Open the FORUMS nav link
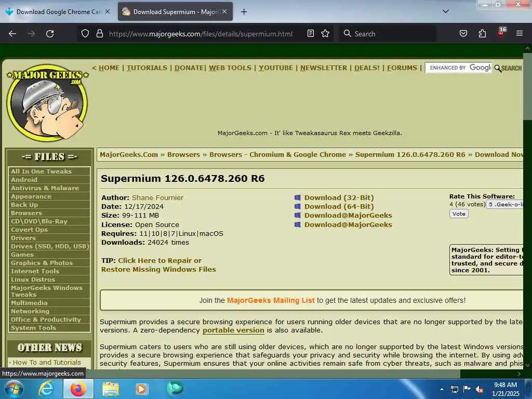 [402, 68]
